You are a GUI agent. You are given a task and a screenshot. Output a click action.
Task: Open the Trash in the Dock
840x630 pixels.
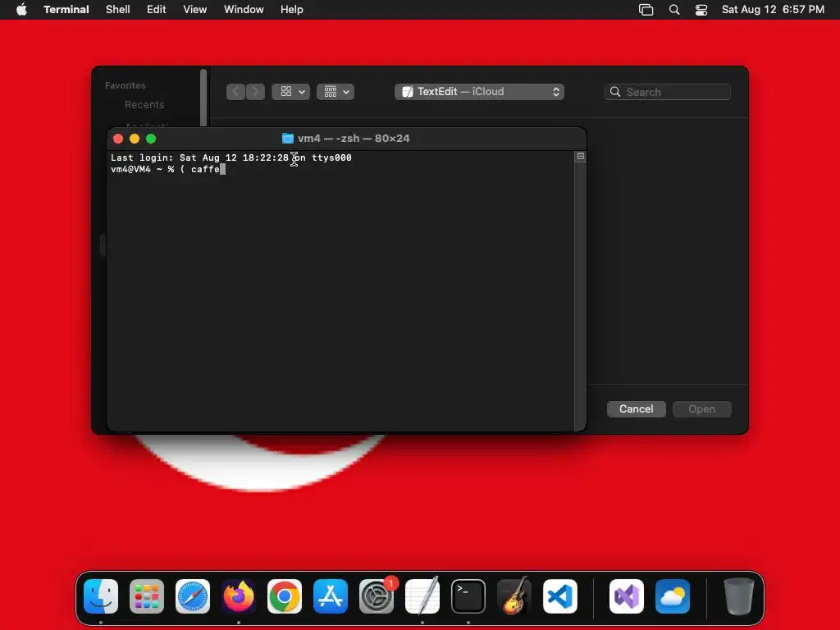(739, 596)
